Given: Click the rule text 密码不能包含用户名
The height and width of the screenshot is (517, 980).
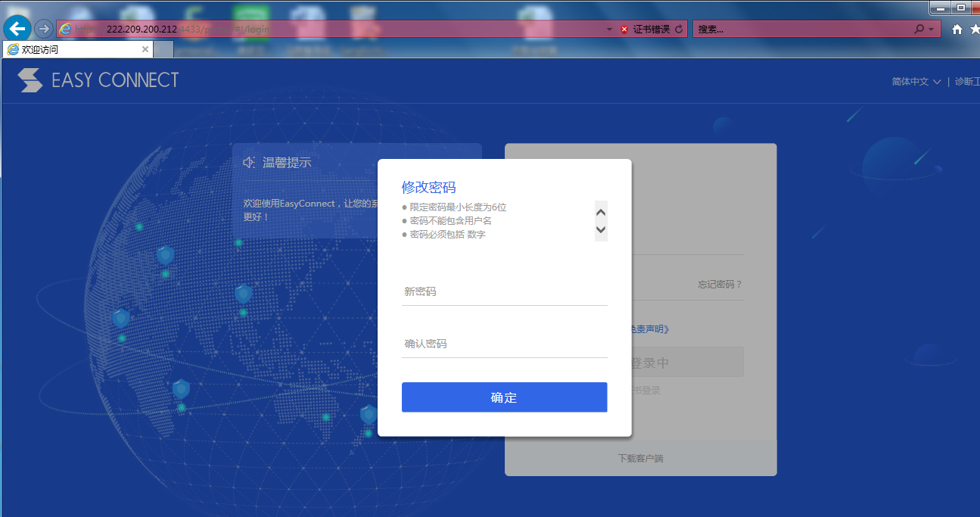Looking at the screenshot, I should coord(450,221).
